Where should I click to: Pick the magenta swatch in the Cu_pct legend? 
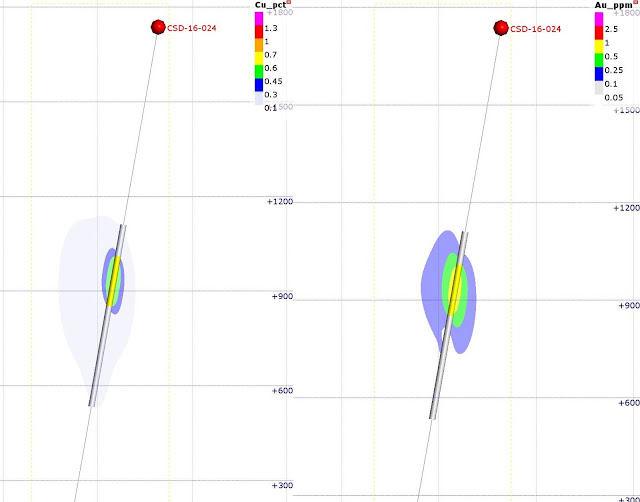pyautogui.click(x=259, y=18)
